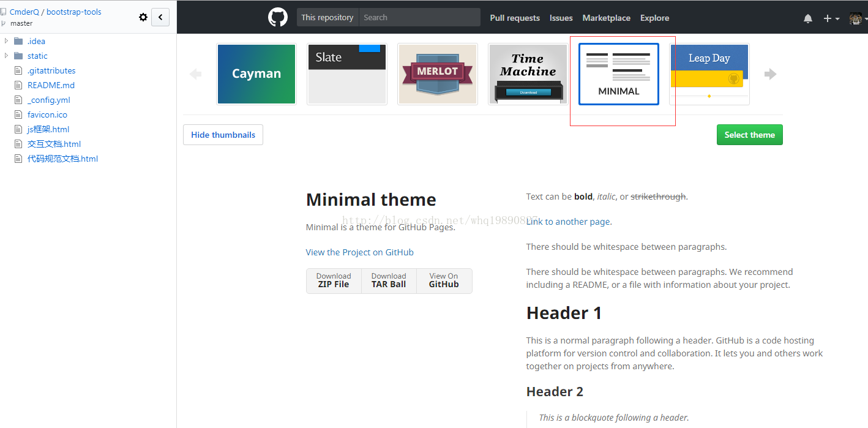Click file icon next to _config.yml
Viewport: 868px width, 428px height.
[x=18, y=100]
